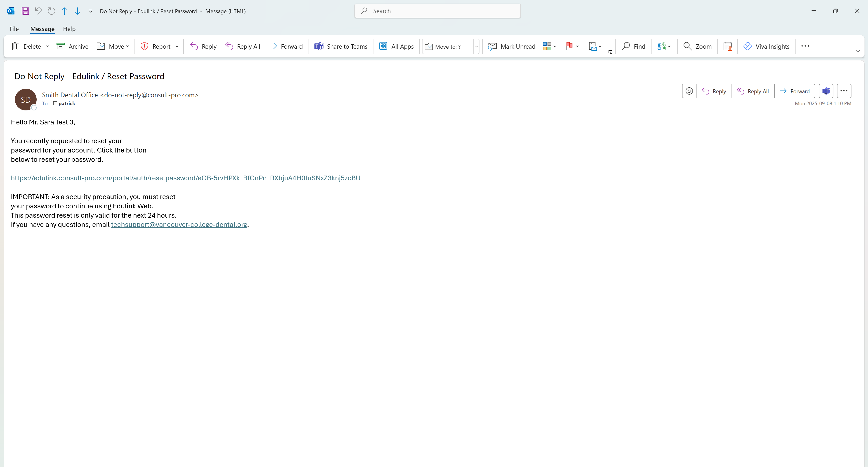Archive this message

pyautogui.click(x=72, y=46)
